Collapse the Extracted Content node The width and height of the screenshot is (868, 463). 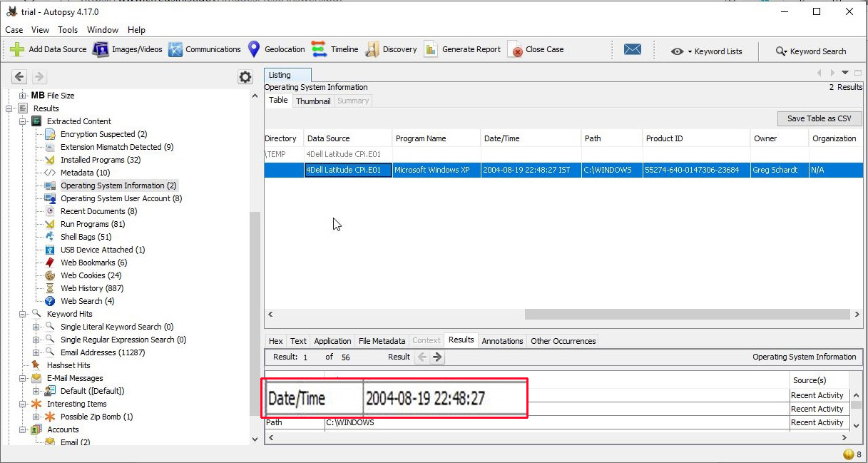coord(24,121)
